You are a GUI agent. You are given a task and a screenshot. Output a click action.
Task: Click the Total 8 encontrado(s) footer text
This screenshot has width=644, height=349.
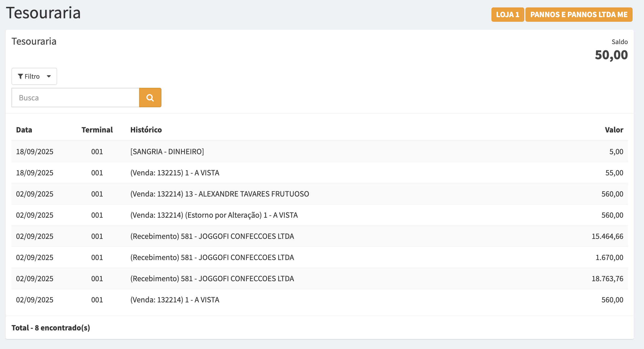[51, 328]
